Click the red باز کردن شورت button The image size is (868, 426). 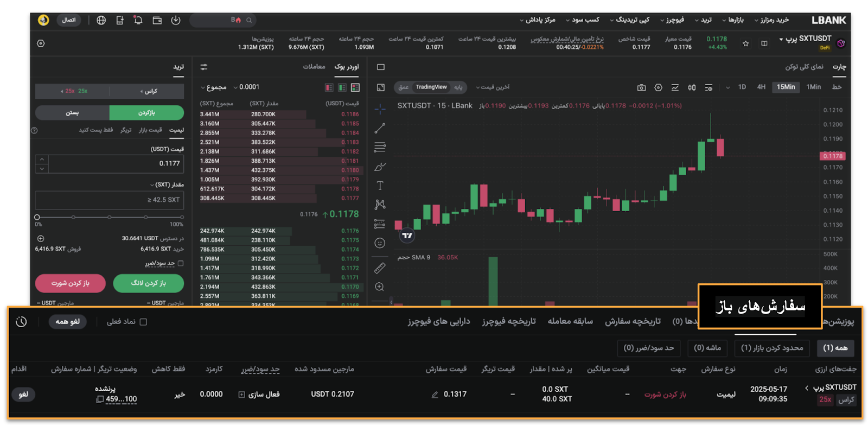tap(71, 283)
